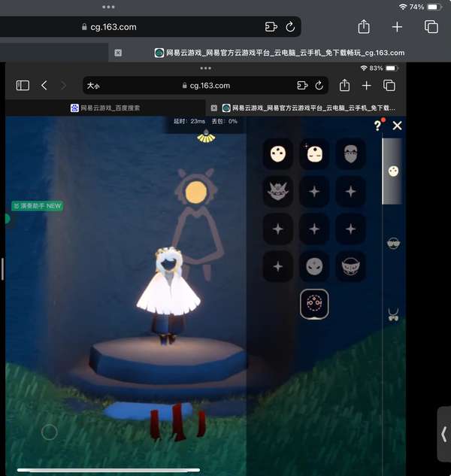451x476 pixels.
Task: Click the inner cg.163.com address field
Action: [206, 86]
